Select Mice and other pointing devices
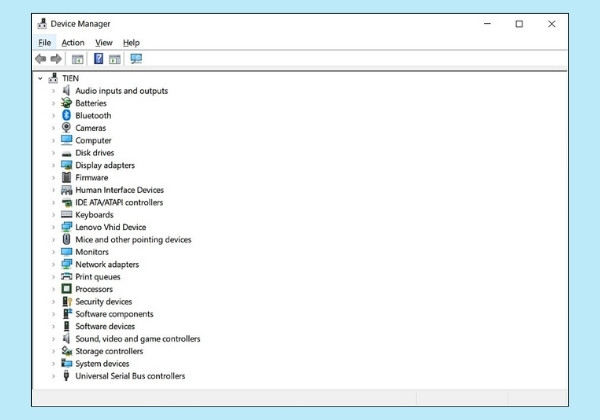Viewport: 600px width, 420px height. (133, 239)
